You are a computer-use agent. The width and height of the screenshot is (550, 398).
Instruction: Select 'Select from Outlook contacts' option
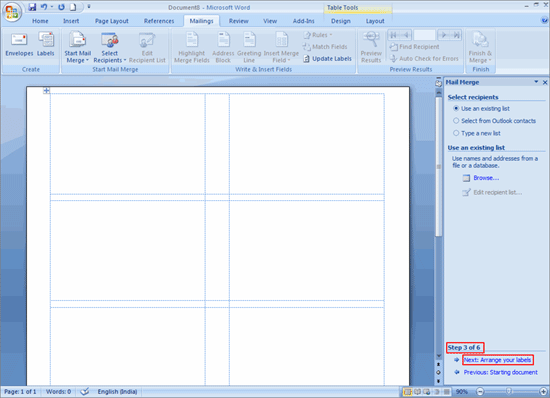pyautogui.click(x=494, y=121)
